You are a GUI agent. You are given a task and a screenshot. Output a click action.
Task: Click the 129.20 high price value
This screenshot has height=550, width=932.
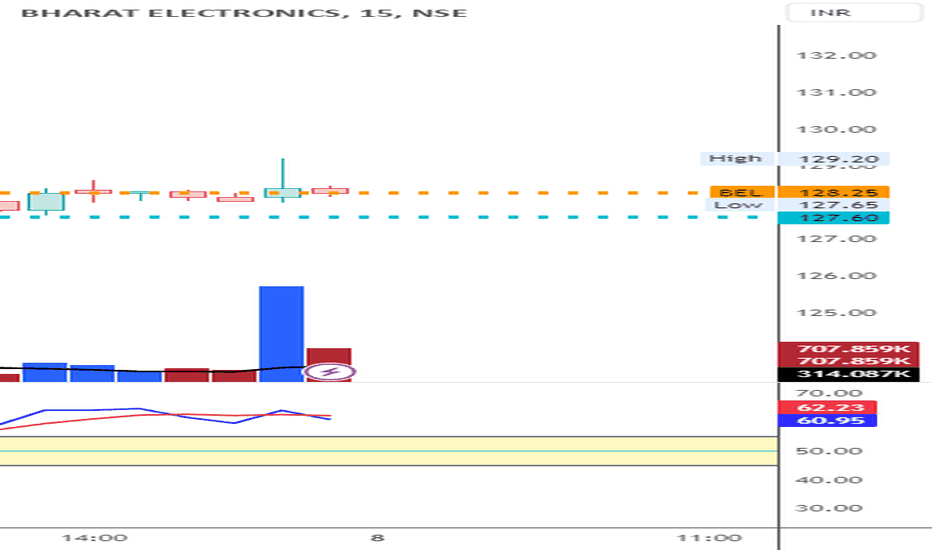pos(833,158)
